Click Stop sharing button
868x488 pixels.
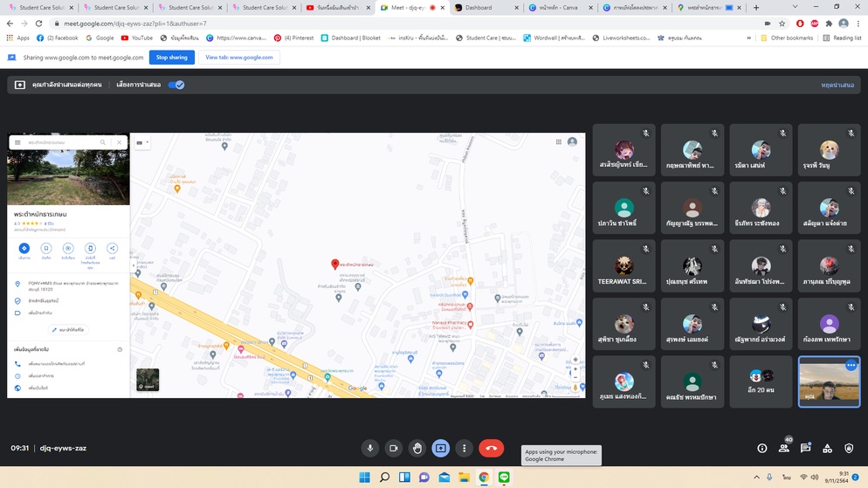coord(172,57)
